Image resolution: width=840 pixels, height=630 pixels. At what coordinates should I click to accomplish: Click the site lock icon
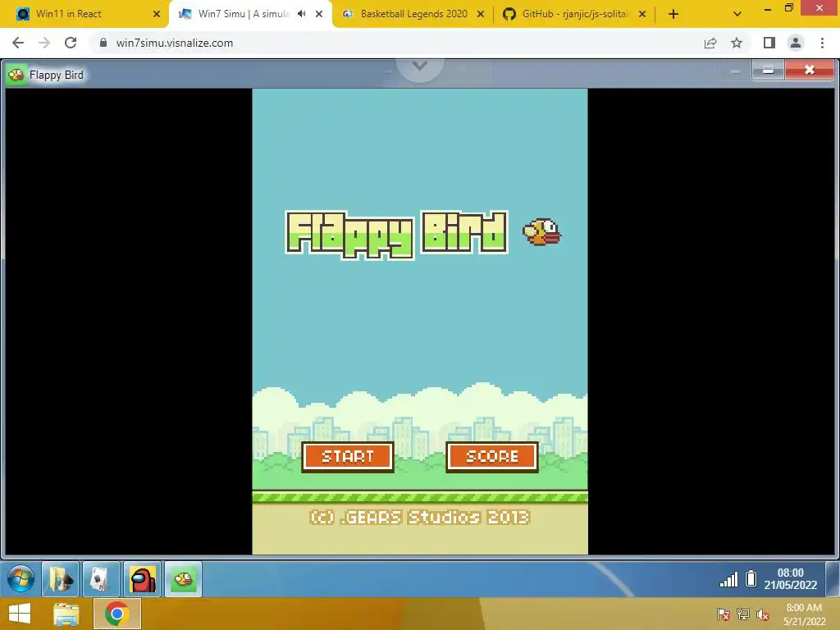click(x=103, y=43)
